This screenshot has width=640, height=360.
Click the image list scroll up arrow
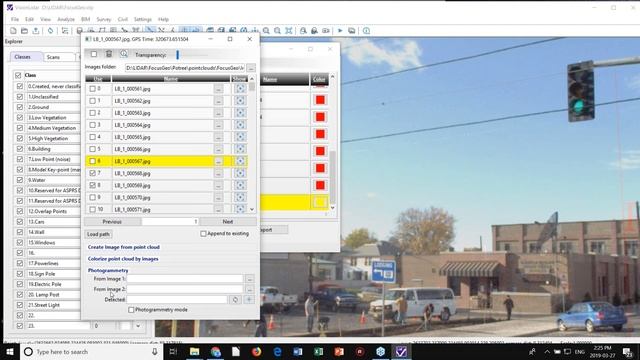[252, 78]
